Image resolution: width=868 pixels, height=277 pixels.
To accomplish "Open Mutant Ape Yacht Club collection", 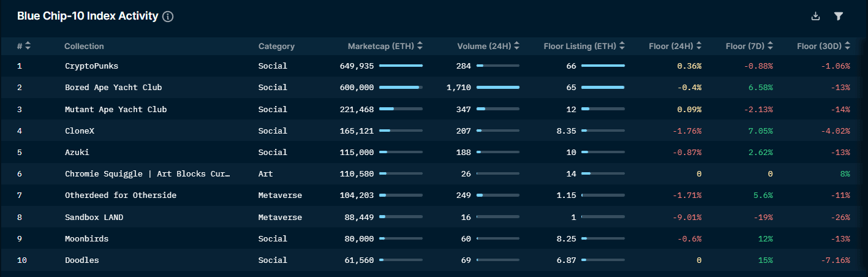I will pyautogui.click(x=116, y=109).
